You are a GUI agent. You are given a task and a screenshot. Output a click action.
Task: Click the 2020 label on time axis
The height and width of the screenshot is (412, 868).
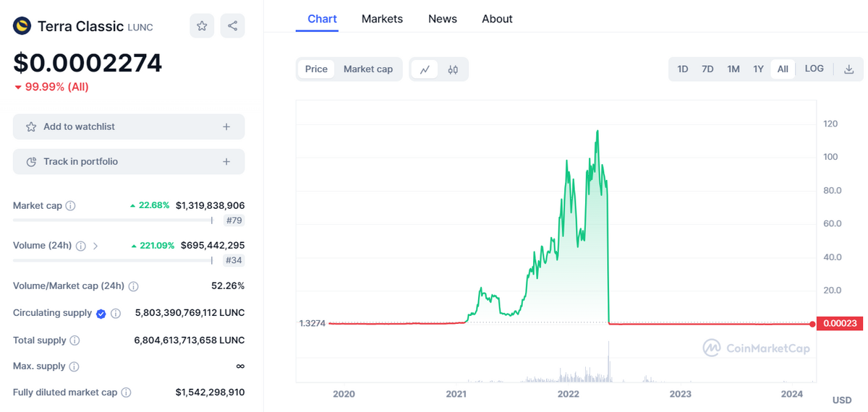[344, 394]
